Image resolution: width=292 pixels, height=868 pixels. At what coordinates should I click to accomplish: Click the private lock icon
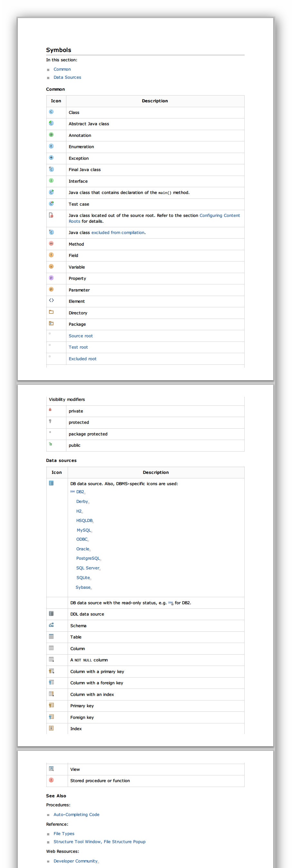(x=50, y=410)
